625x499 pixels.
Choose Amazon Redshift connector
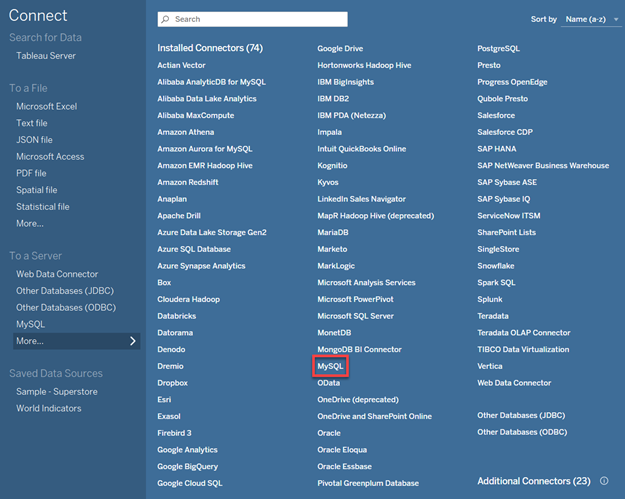(x=187, y=182)
